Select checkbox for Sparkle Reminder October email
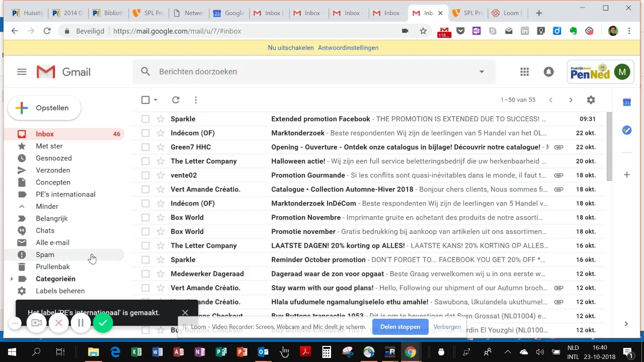Screen dimensions: 644x362 145,259
